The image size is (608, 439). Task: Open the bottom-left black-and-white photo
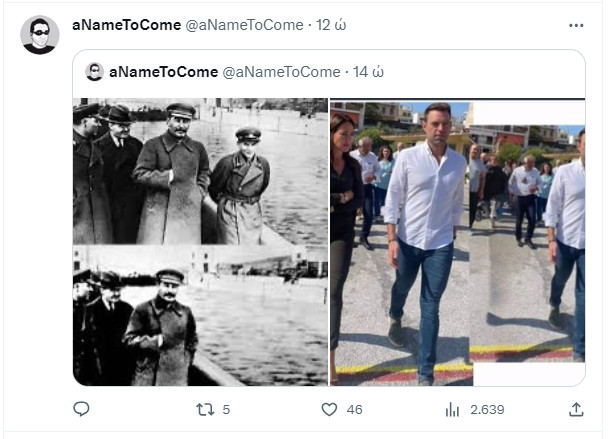pyautogui.click(x=200, y=316)
